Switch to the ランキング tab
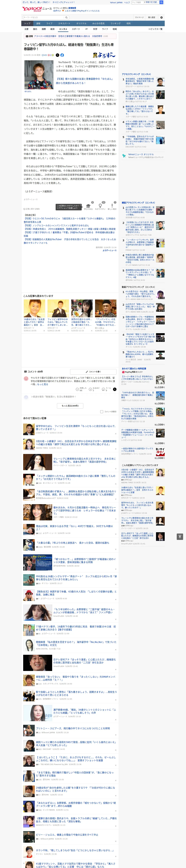 (115, 24)
